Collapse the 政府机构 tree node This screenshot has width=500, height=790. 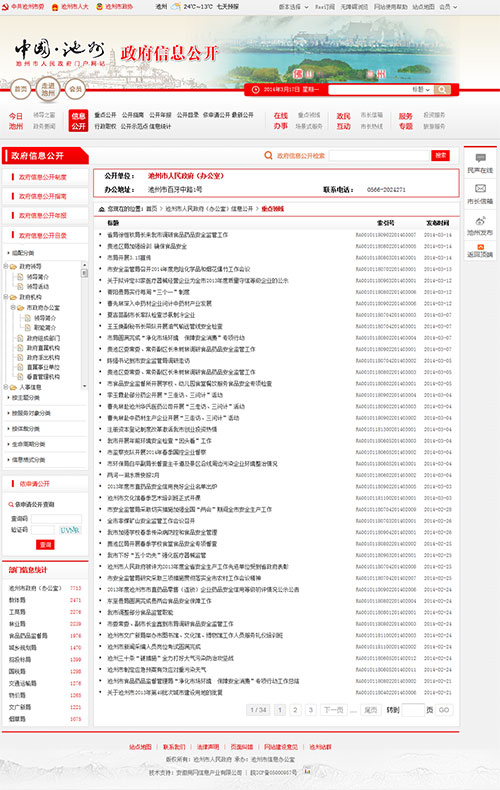pyautogui.click(x=6, y=297)
